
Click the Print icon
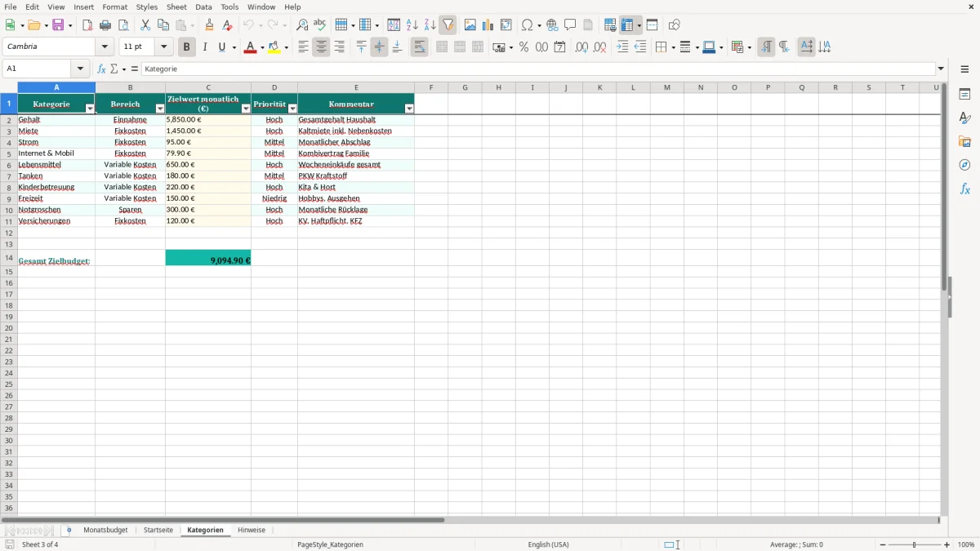105,25
